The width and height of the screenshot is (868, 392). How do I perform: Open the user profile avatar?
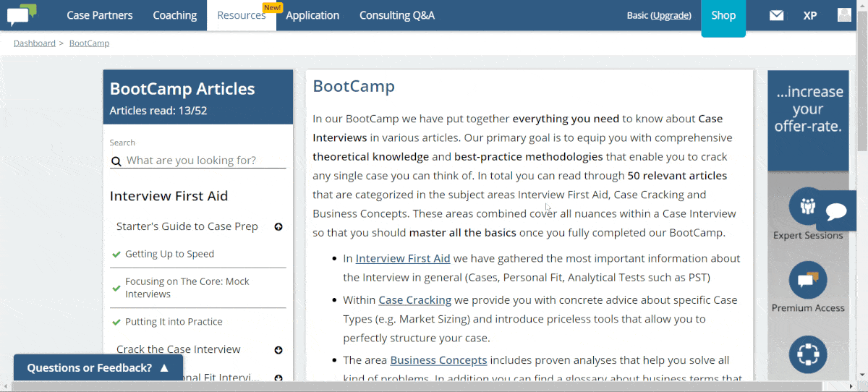[x=844, y=15]
